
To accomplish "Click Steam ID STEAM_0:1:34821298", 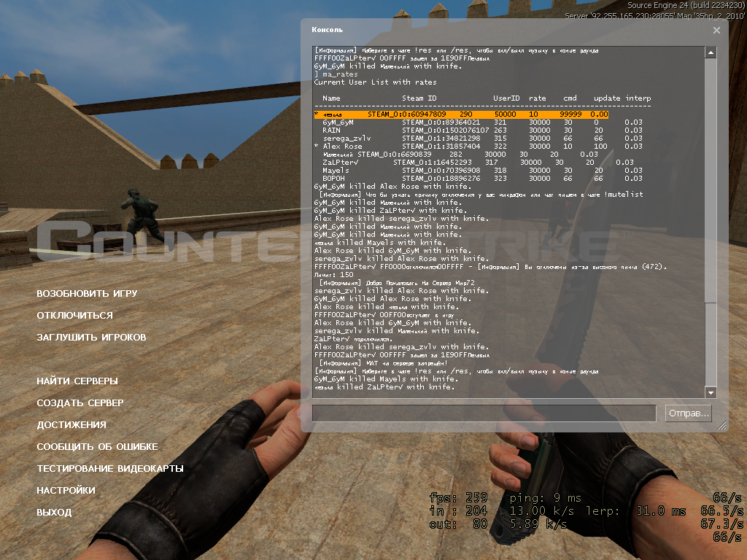I will [x=441, y=139].
